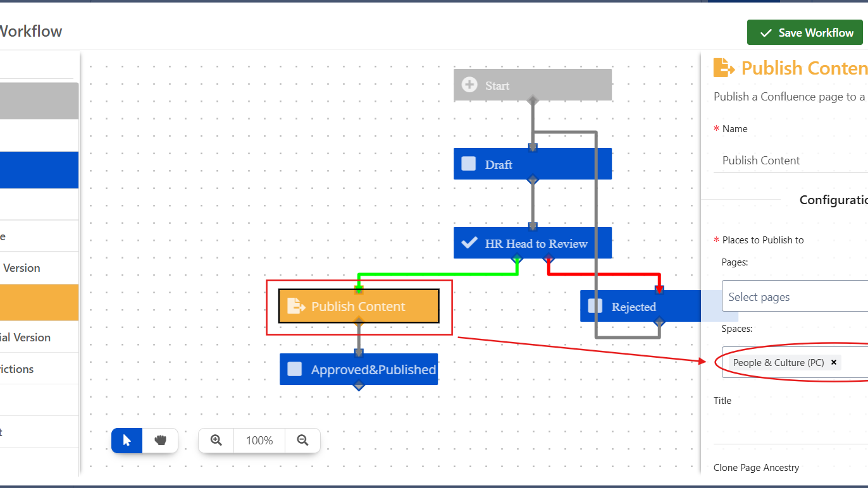Click the Approved&Published node square icon
This screenshot has width=868, height=488.
(295, 369)
